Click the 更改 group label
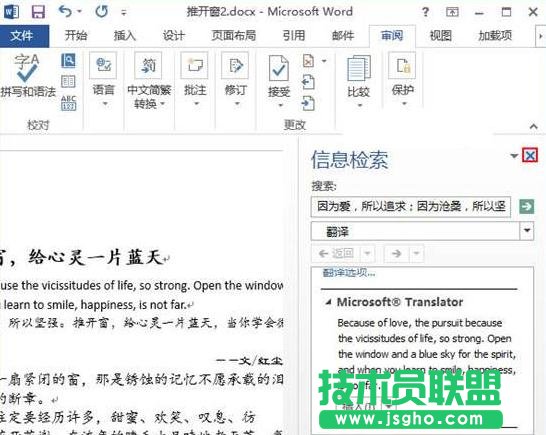Screen dimensions: 546x435 (295, 125)
